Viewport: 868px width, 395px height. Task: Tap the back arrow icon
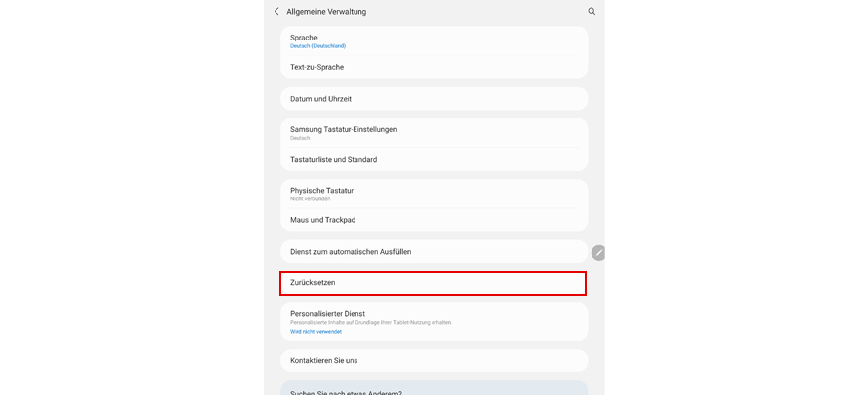click(x=276, y=12)
